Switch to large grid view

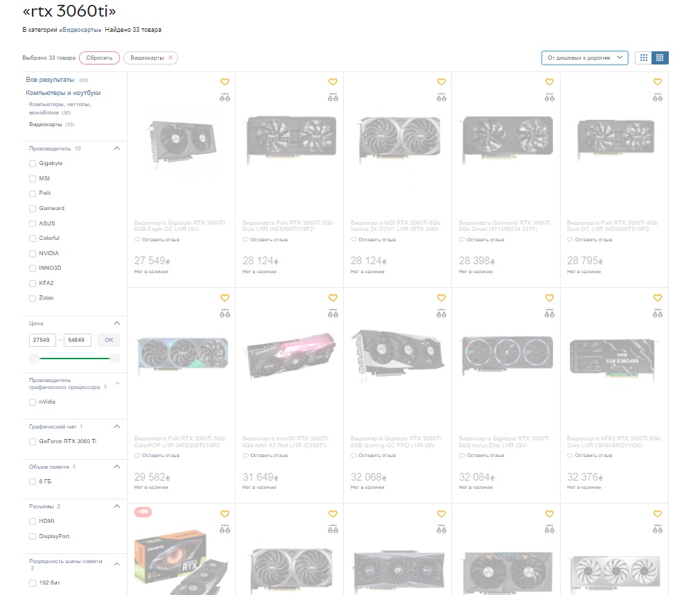[643, 58]
